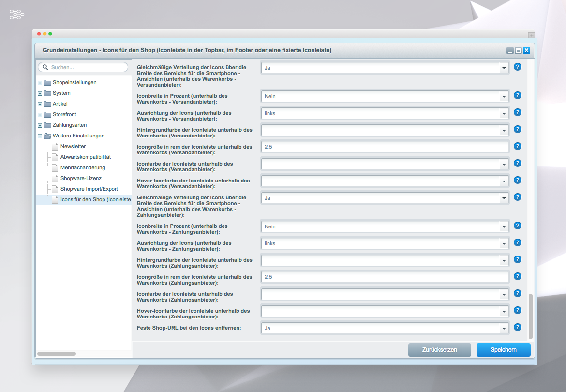Focus the Suchen search field

[x=83, y=67]
